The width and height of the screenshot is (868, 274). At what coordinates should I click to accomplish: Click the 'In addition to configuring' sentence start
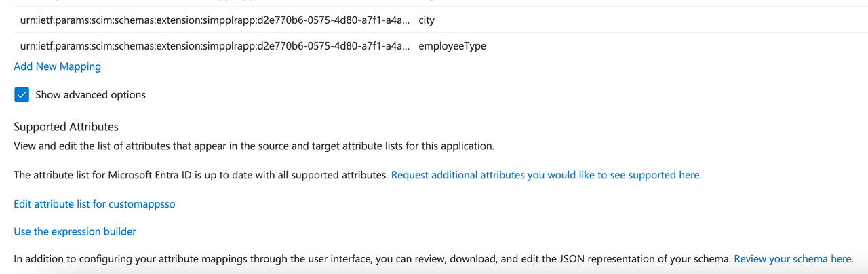pyautogui.click(x=75, y=259)
